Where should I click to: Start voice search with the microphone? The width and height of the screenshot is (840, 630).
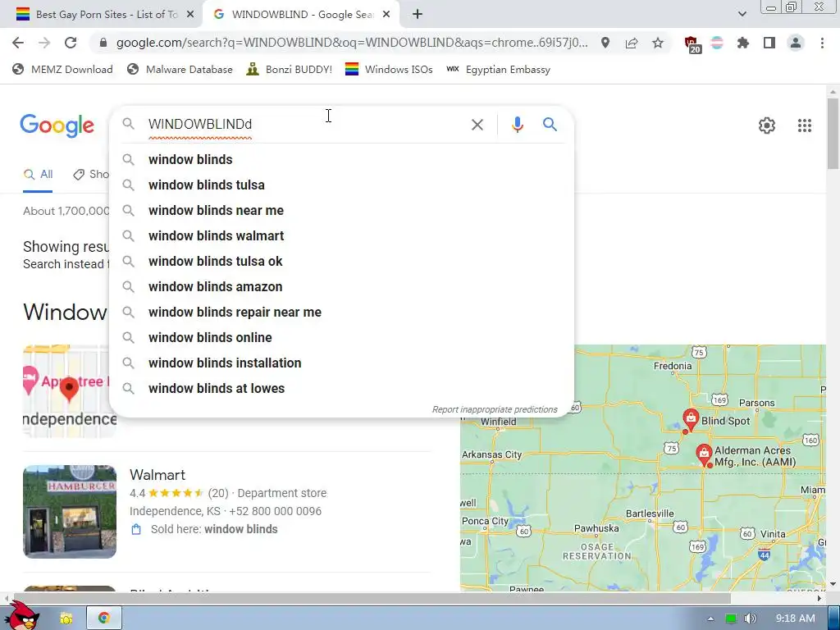pyautogui.click(x=517, y=125)
